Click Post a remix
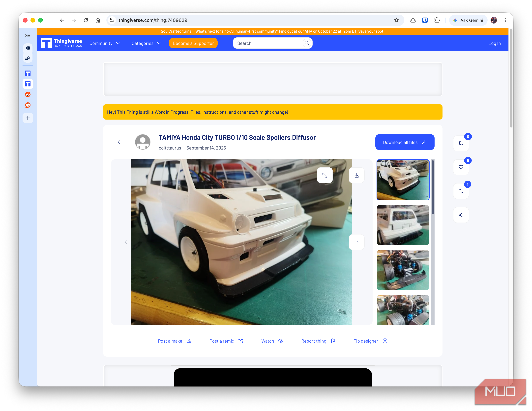This screenshot has height=411, width=532. tap(226, 341)
